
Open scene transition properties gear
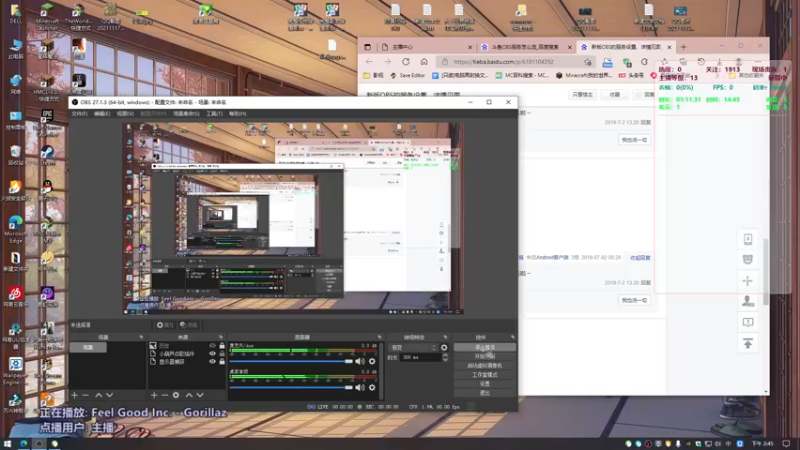444,347
